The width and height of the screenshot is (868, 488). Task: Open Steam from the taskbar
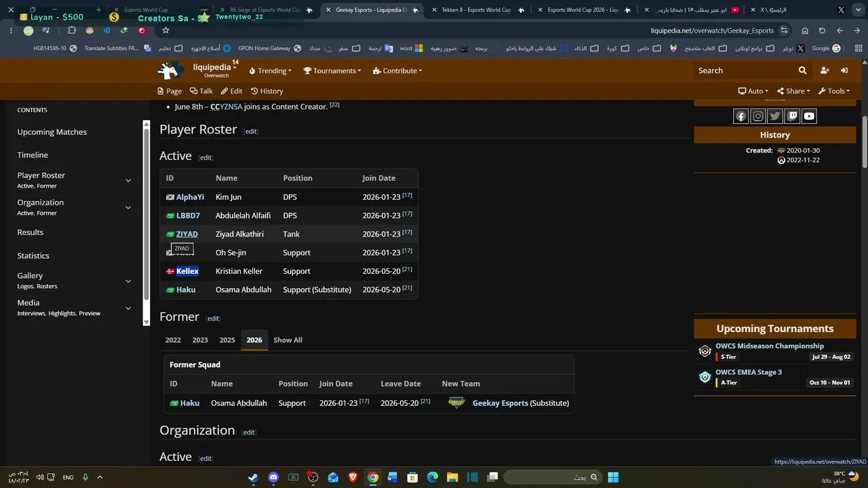click(253, 477)
